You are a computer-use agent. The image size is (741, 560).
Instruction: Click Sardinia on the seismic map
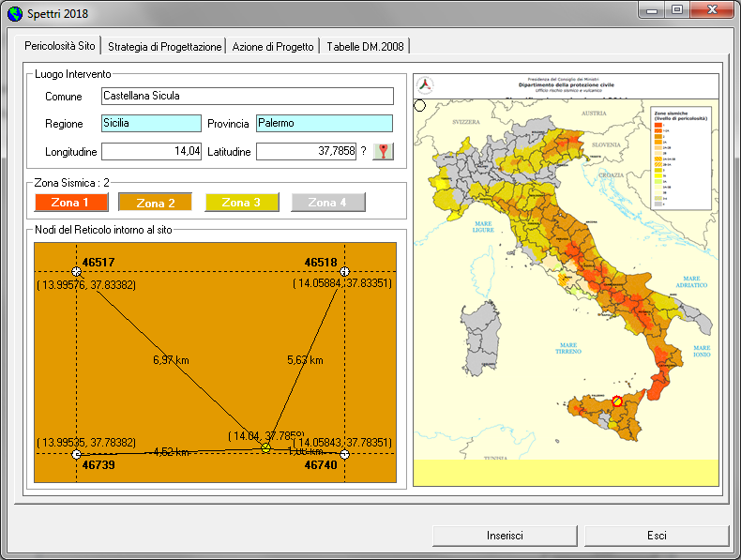pos(481,338)
